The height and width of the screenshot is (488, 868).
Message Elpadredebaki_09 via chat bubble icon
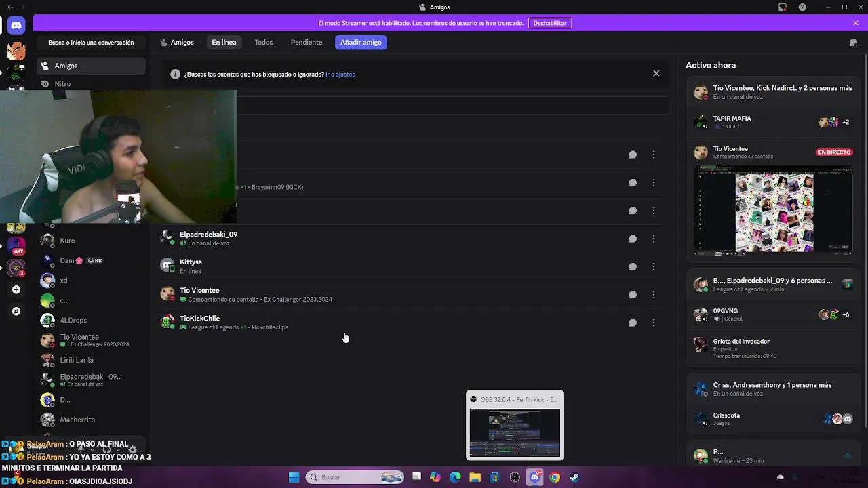[x=633, y=239]
